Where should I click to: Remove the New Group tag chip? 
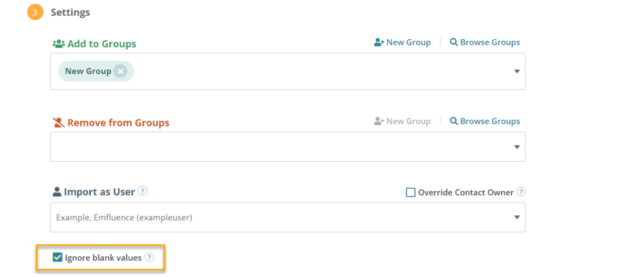pos(120,72)
